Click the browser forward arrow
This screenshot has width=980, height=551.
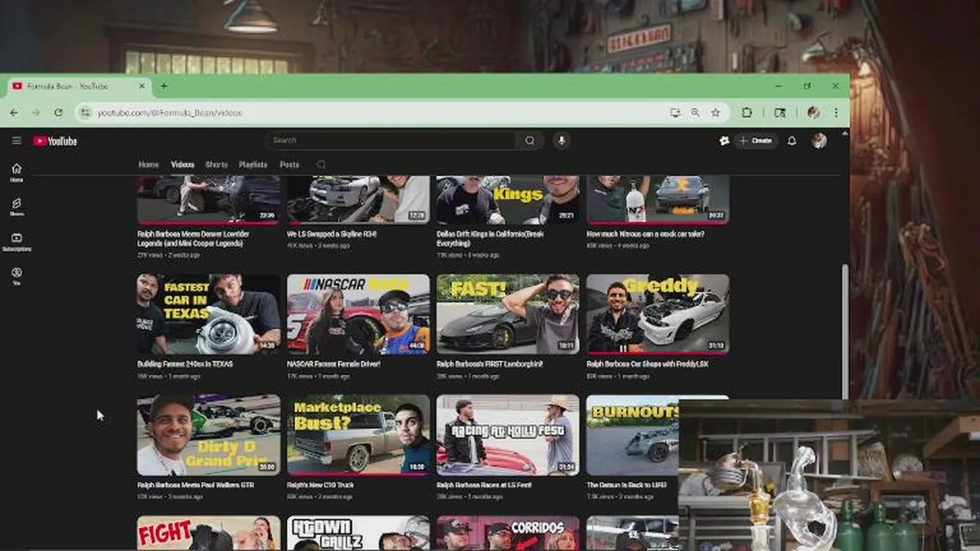(35, 112)
